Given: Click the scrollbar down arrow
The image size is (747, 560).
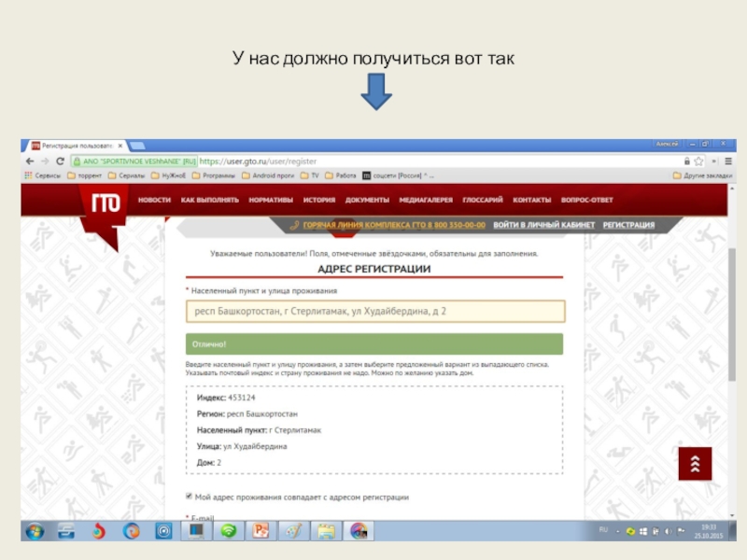Looking at the screenshot, I should point(732,516).
